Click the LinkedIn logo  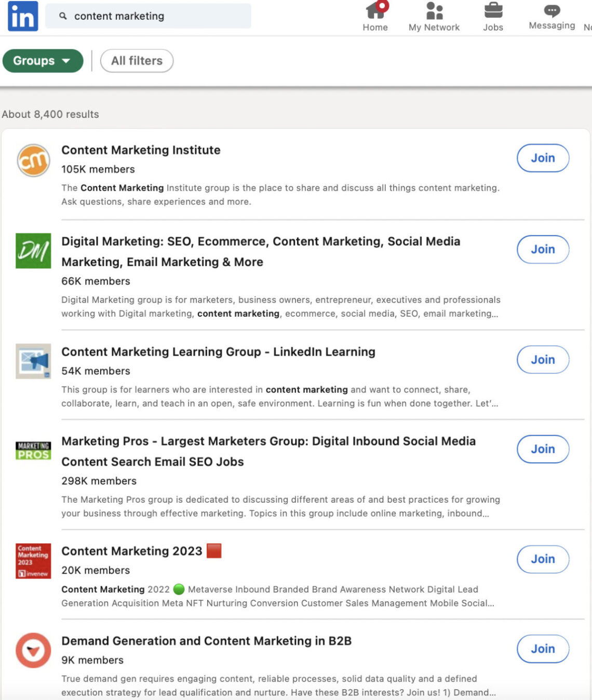point(23,16)
